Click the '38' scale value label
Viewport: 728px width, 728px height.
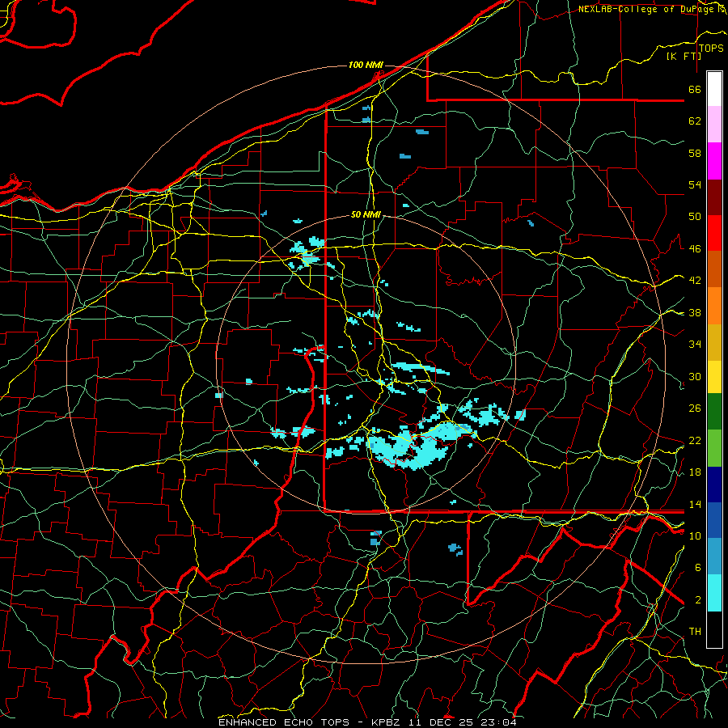pos(695,312)
